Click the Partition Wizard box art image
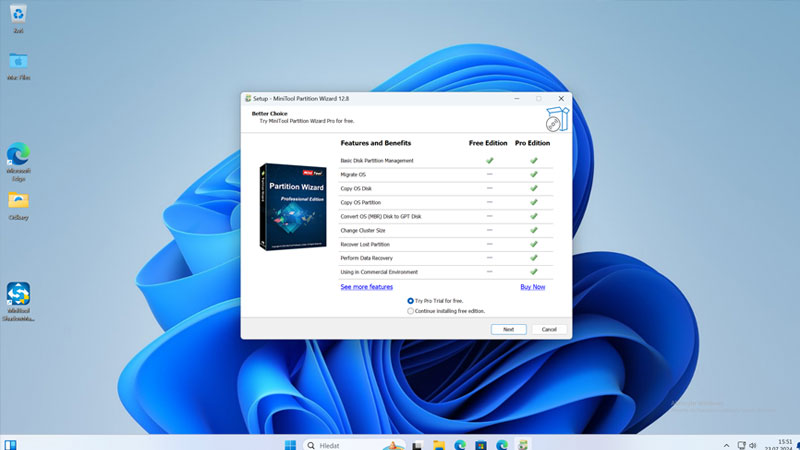The image size is (800, 450). click(292, 207)
